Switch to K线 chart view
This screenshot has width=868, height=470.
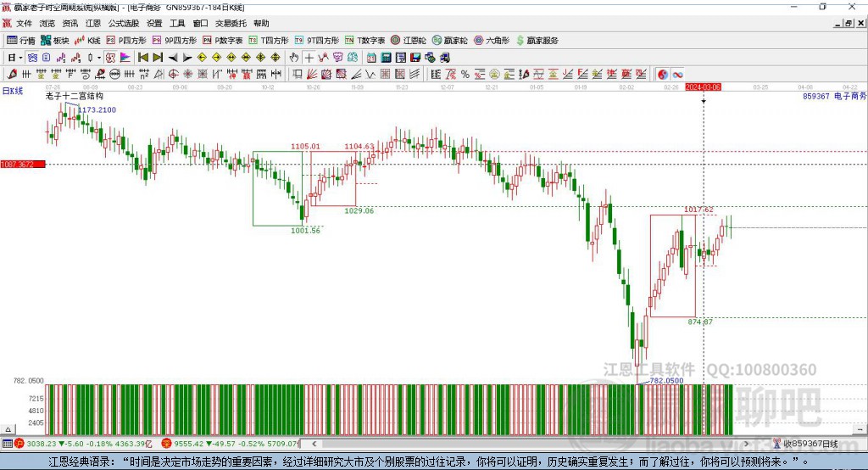click(x=87, y=41)
